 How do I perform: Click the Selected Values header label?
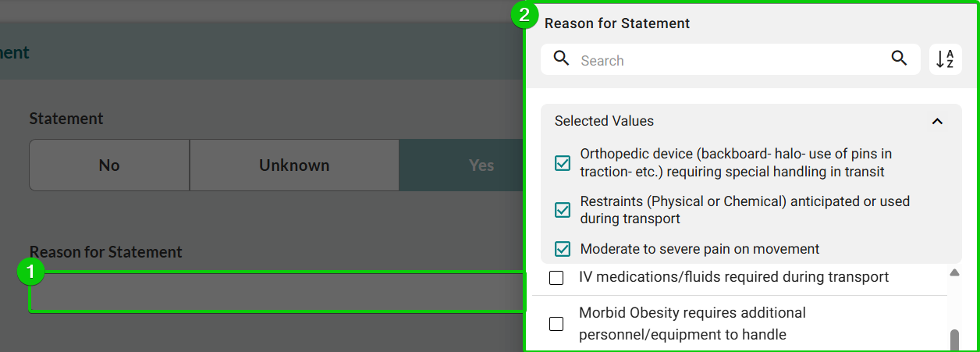pyautogui.click(x=604, y=121)
